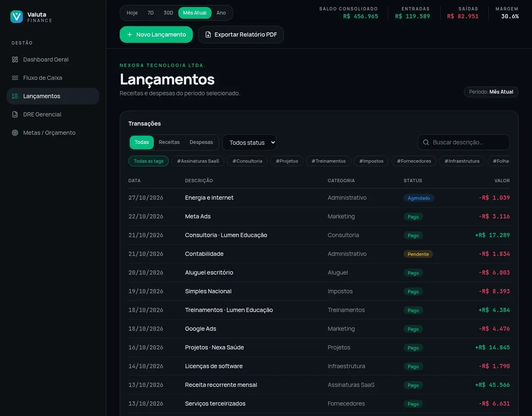
Task: Select the 7D period option
Action: coord(150,13)
